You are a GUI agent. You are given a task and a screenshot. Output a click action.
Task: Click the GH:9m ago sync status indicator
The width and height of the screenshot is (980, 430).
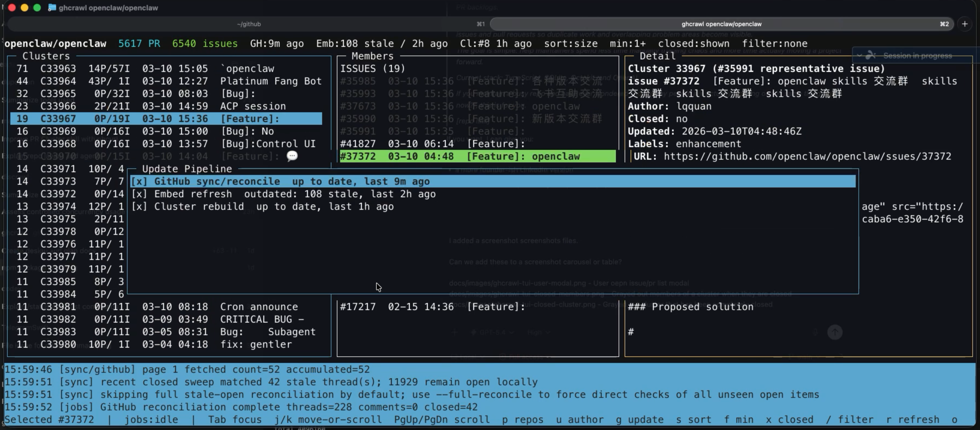click(x=277, y=43)
